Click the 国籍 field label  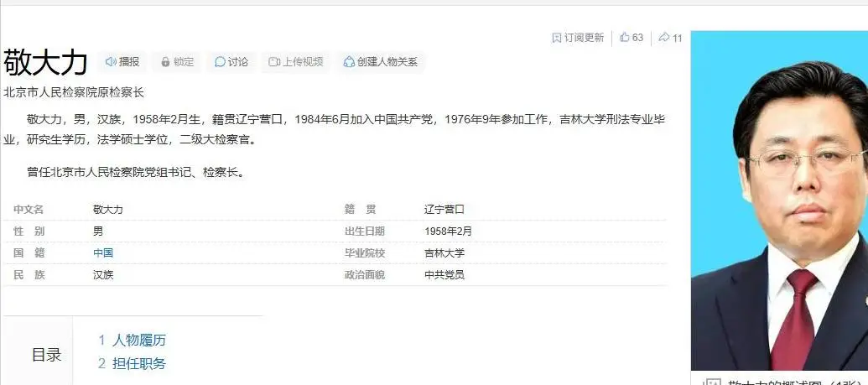click(29, 253)
